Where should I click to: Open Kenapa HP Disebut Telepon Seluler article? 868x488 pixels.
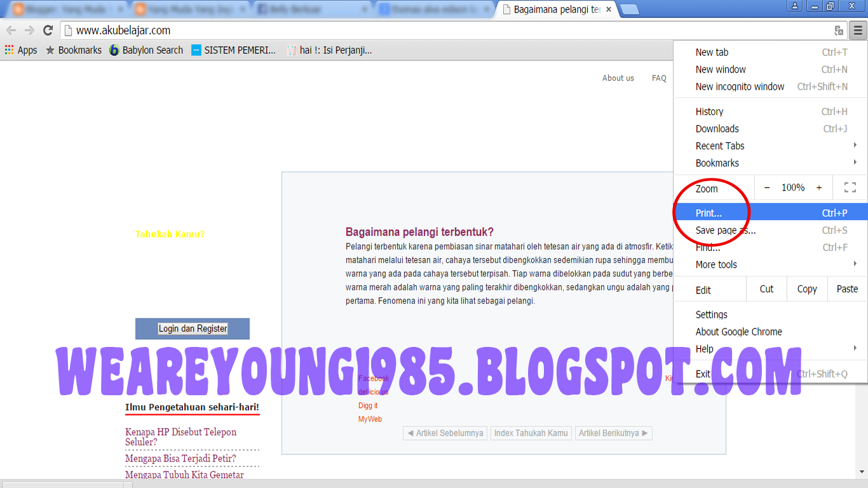(x=181, y=437)
